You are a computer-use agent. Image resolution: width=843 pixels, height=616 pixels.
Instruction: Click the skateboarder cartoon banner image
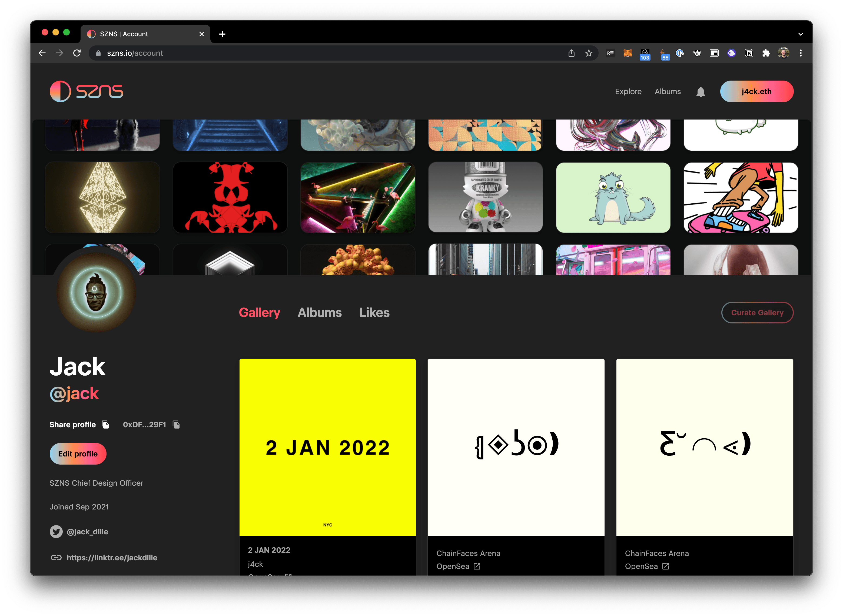(741, 197)
